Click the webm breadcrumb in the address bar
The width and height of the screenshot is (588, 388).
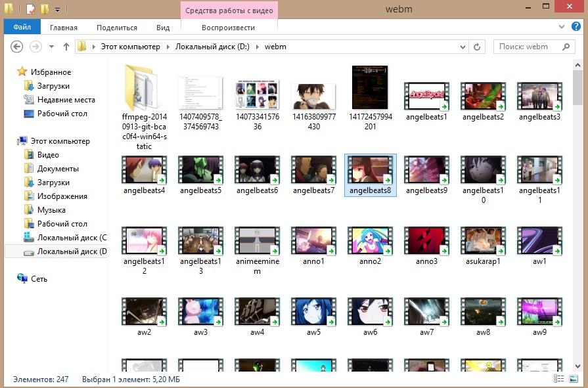[275, 47]
